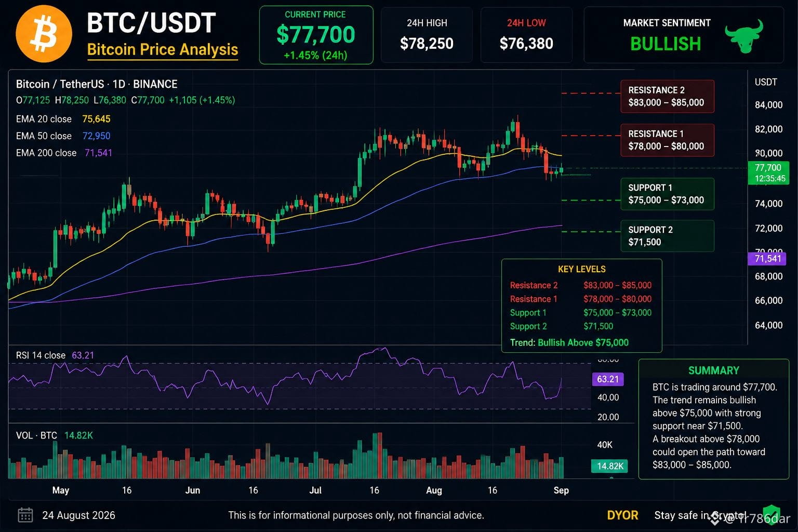798x532 pixels.
Task: Click the +1,105 (+1.45%) change in the OHLC row
Action: 202,100
